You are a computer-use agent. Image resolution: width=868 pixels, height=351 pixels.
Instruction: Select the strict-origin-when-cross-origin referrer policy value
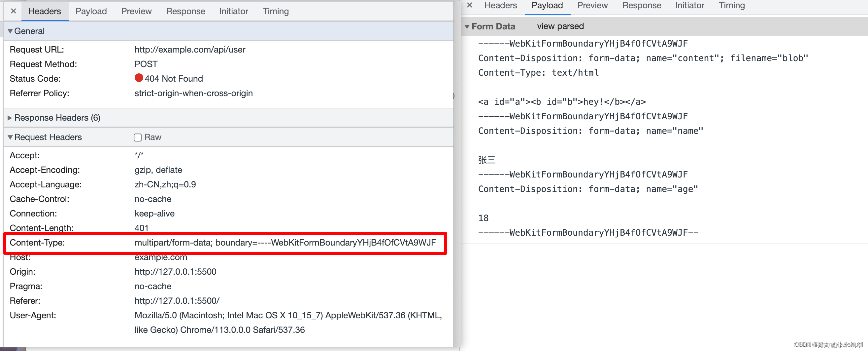tap(193, 93)
